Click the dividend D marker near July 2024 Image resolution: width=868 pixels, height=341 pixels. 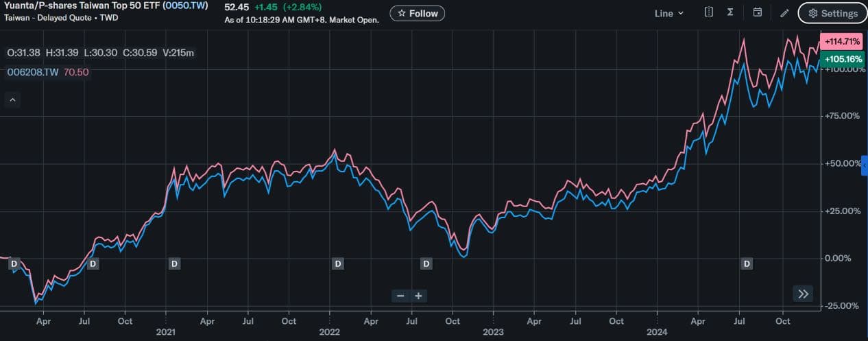pyautogui.click(x=747, y=263)
